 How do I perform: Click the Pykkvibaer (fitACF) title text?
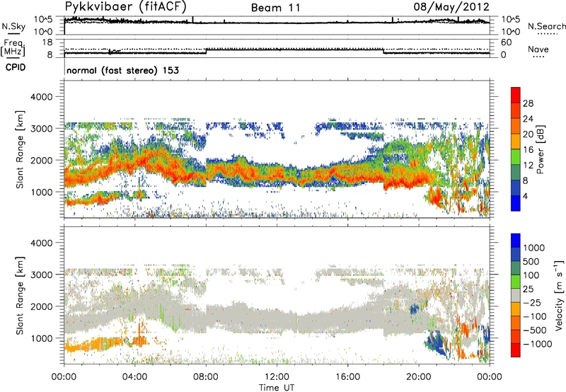[x=126, y=7]
